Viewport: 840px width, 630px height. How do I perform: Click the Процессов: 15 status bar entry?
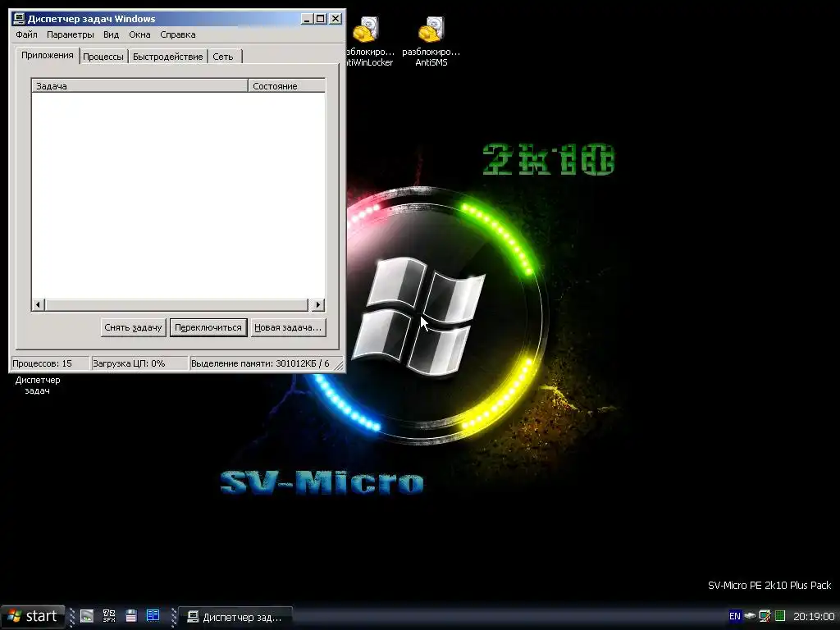pos(49,363)
